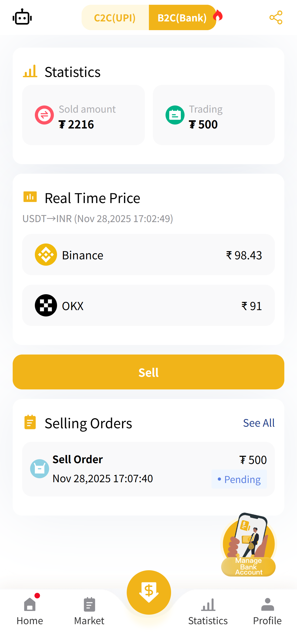Tap the share icon
This screenshot has height=644, width=297.
coord(276,17)
